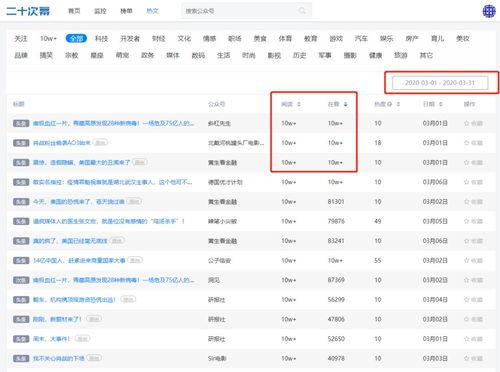Viewport: 500px width, 372px height.
Task: Click account name 公子伯安
Action: coord(219,261)
